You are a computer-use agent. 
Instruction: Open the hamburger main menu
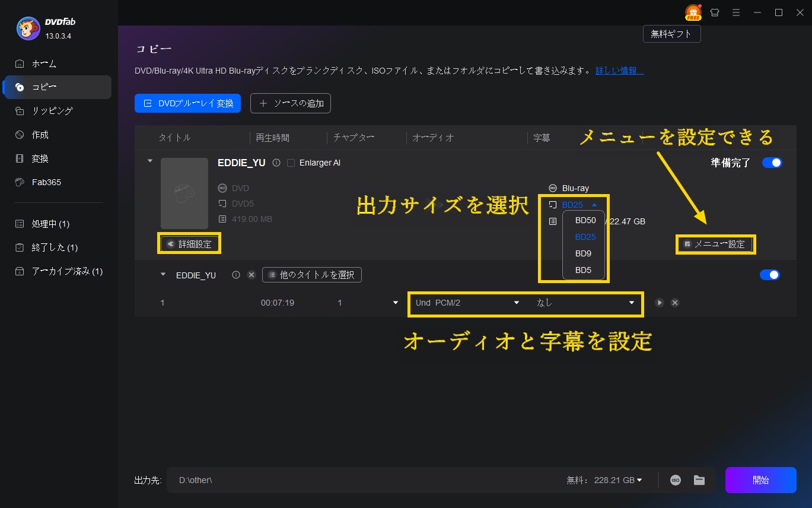pyautogui.click(x=736, y=12)
